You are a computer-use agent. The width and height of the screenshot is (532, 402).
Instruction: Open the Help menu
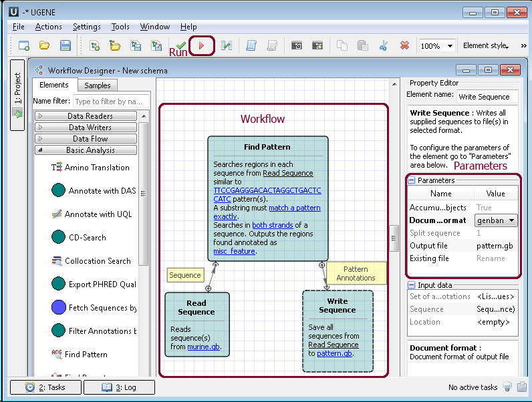coord(188,27)
